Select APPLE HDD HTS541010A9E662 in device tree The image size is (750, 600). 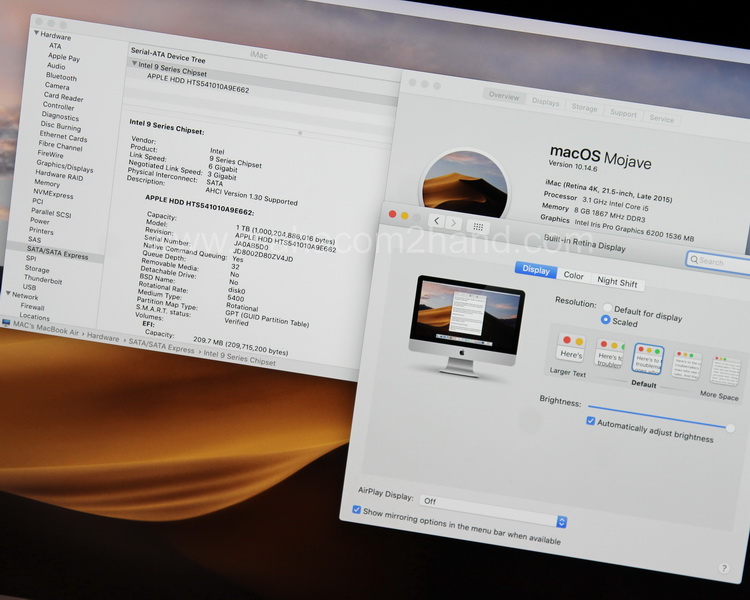[x=198, y=83]
